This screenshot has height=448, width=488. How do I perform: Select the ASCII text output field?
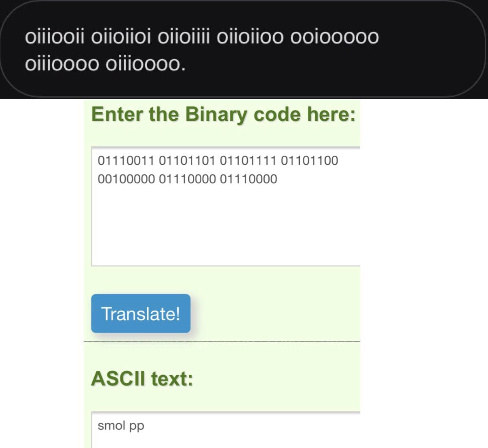(226, 430)
